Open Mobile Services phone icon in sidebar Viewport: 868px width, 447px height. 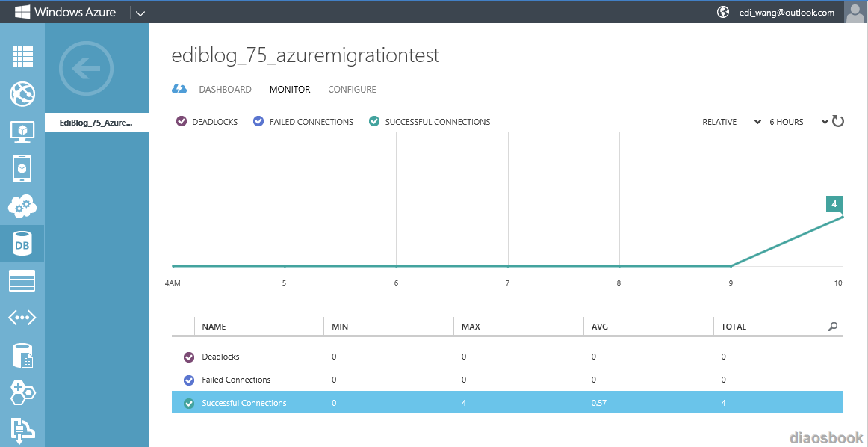tap(22, 168)
